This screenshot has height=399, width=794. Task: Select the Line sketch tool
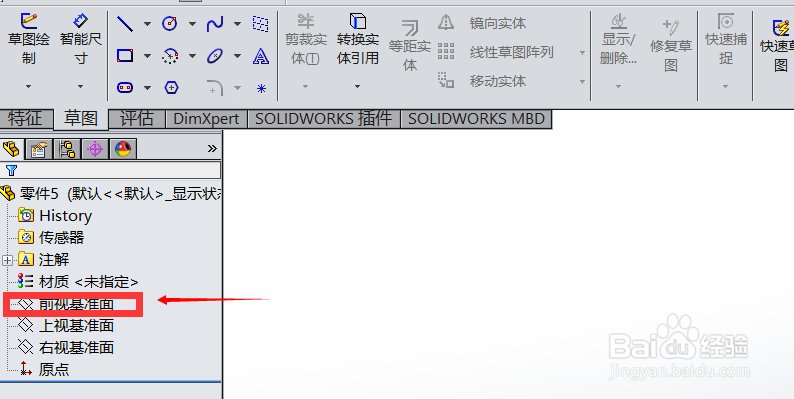point(125,23)
